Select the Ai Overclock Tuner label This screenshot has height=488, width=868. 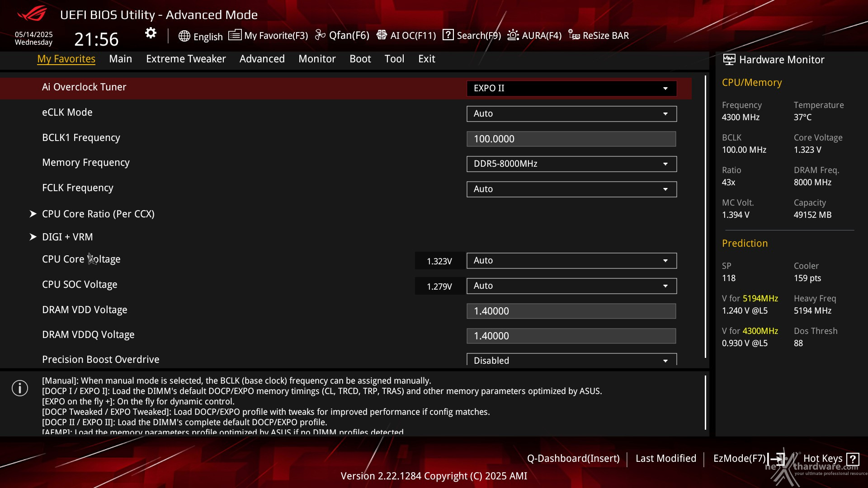pos(84,87)
